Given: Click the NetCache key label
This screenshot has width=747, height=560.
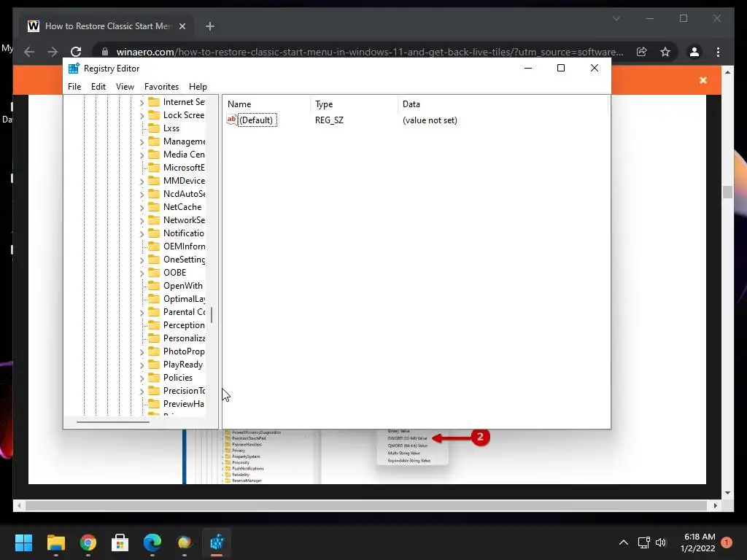Looking at the screenshot, I should (x=182, y=207).
